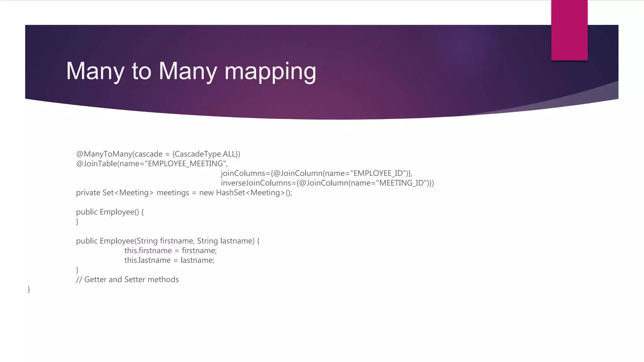Screen dimensions: 644x362
Task: Click the Employee(String firstname, String lastname) constructor line
Action: (168, 241)
